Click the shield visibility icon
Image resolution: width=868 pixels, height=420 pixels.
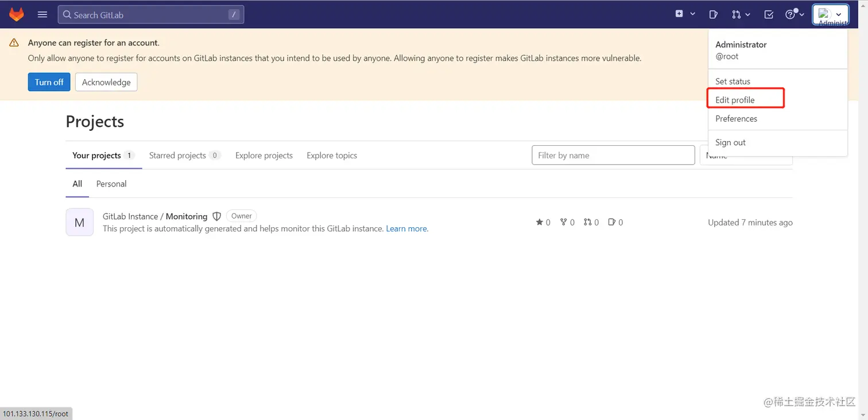coord(217,216)
